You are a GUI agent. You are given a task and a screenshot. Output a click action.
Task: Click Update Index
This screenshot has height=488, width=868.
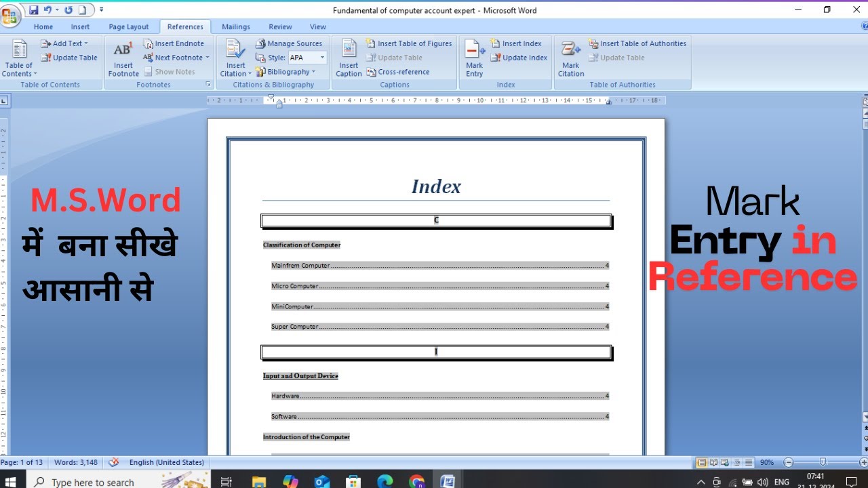pos(519,58)
